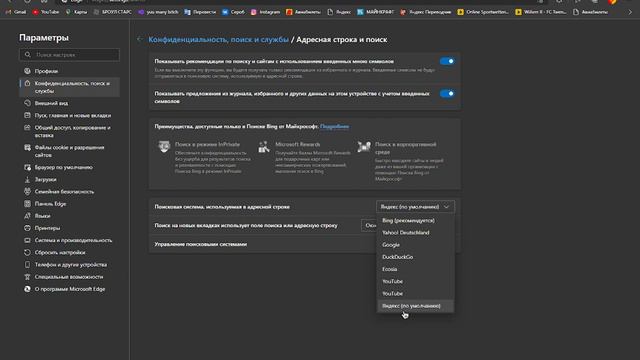Click the Внешний вид sidebar icon
The width and height of the screenshot is (640, 360).
[x=27, y=103]
